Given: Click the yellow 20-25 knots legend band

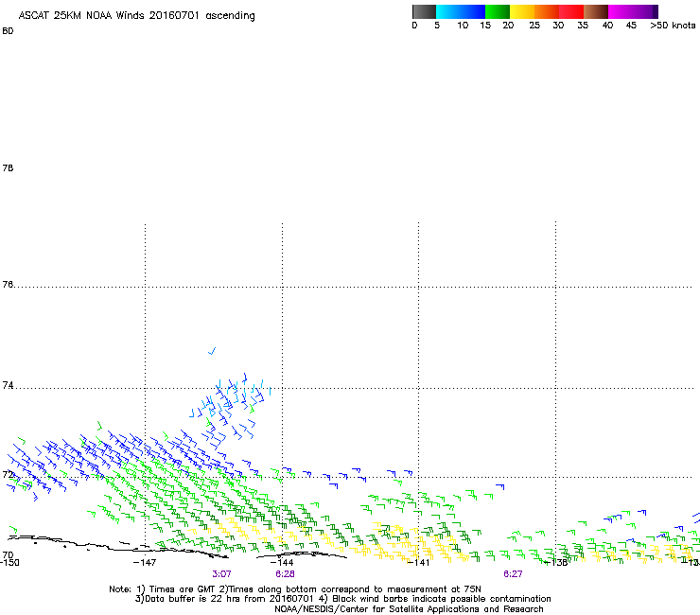Looking at the screenshot, I should coord(522,11).
